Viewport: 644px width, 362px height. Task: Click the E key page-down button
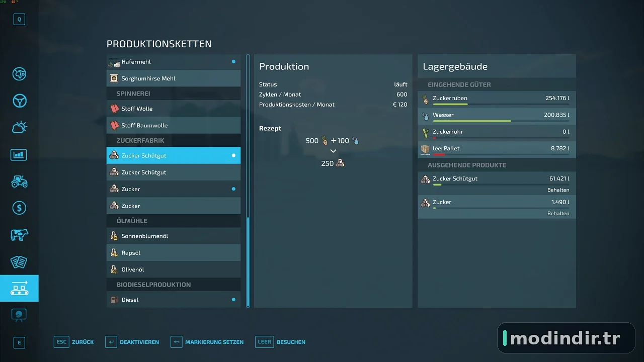click(19, 343)
